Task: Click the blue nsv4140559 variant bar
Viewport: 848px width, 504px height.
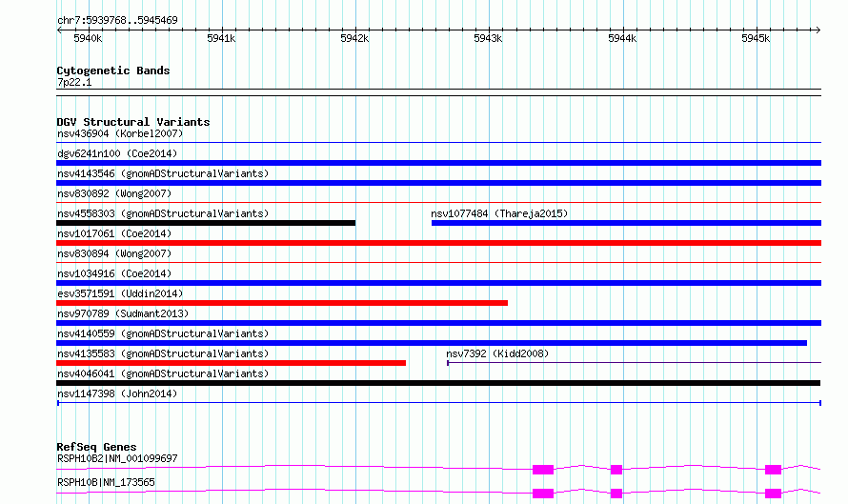Action: 432,343
